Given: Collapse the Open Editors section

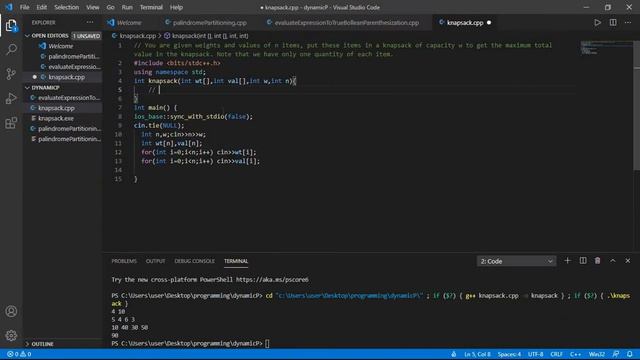Looking at the screenshot, I should [x=50, y=36].
